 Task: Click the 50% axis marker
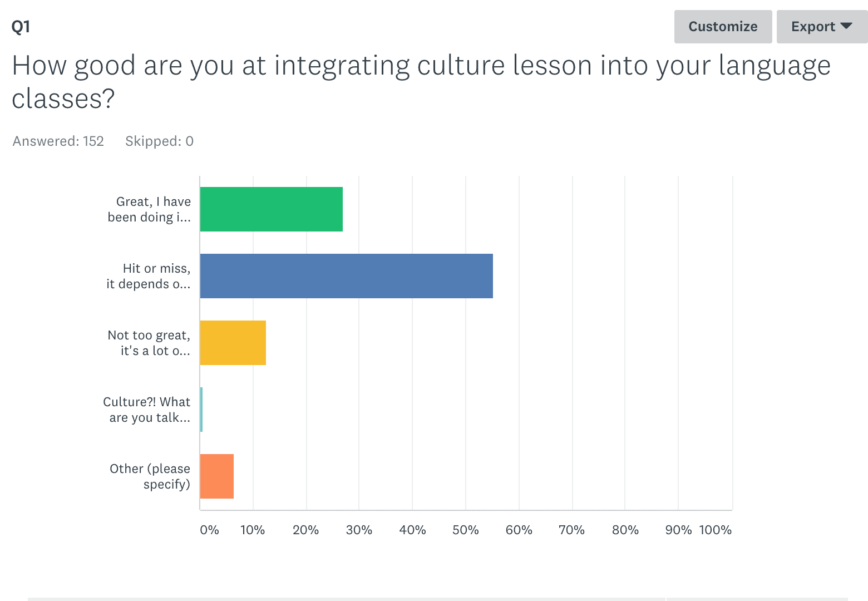pyautogui.click(x=465, y=531)
